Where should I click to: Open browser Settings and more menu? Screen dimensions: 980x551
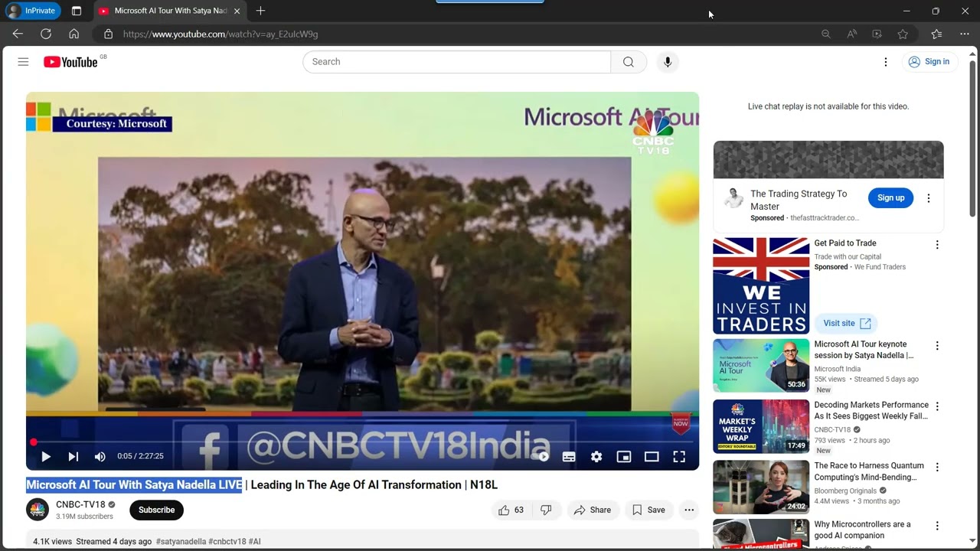[x=964, y=34]
